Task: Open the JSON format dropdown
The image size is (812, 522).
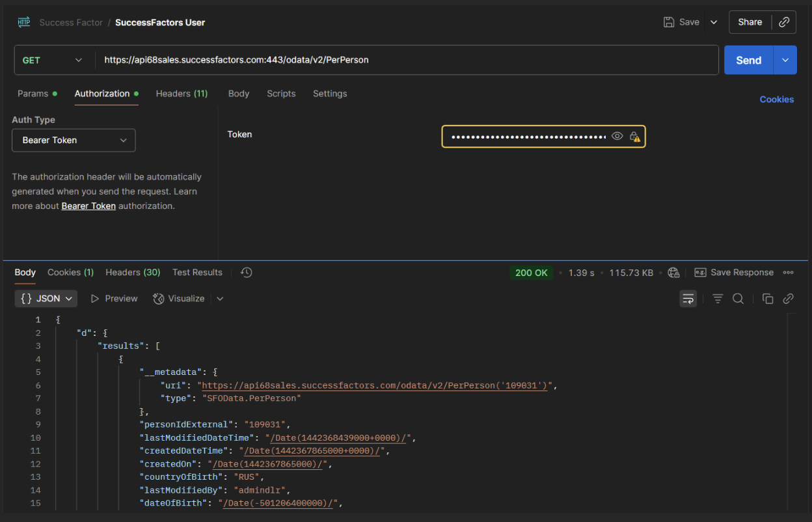Action: point(46,299)
